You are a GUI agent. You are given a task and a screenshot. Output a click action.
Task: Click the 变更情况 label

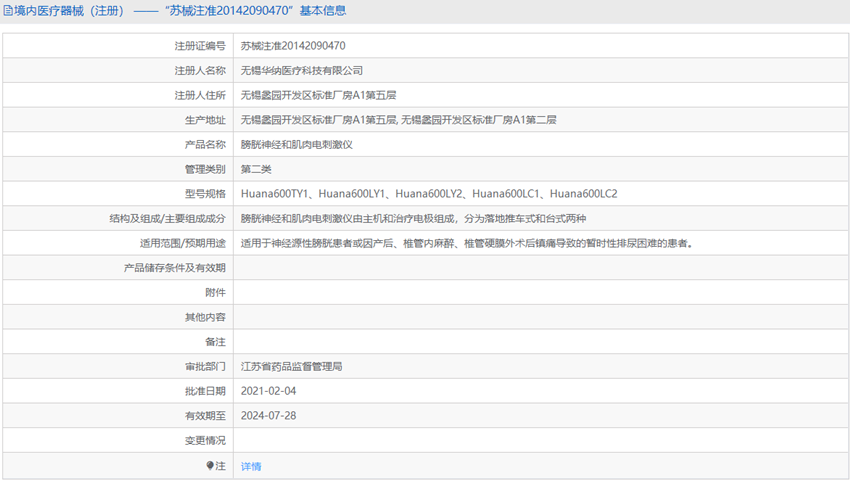205,441
